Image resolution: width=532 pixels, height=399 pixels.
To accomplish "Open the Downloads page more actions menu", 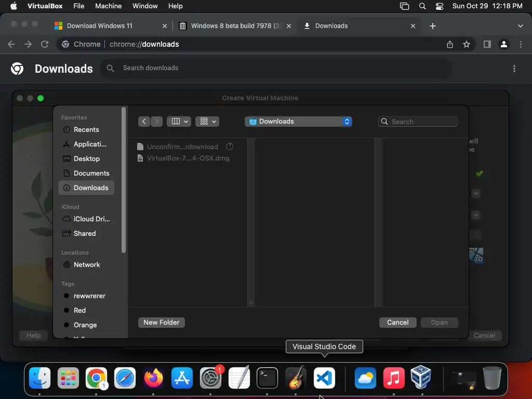I will click(x=514, y=69).
